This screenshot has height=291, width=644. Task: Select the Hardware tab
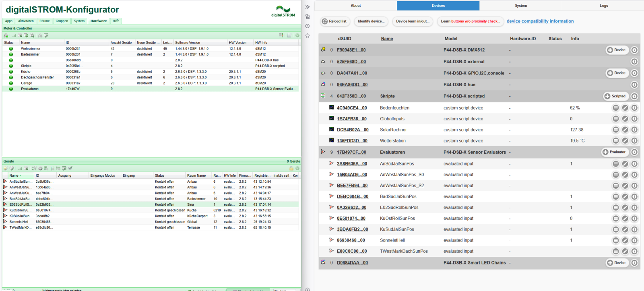pyautogui.click(x=99, y=21)
